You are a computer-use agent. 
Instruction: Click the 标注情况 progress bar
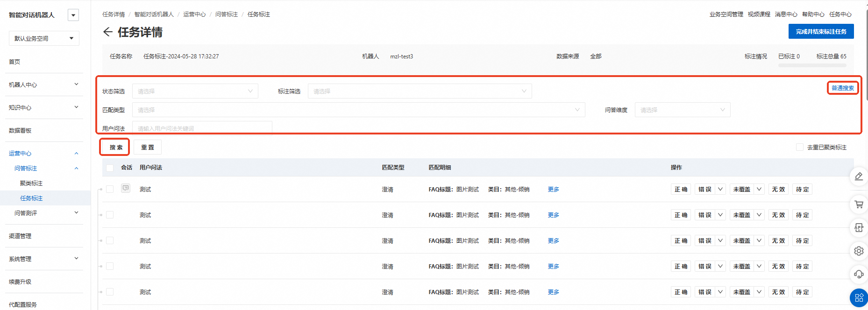click(x=812, y=65)
